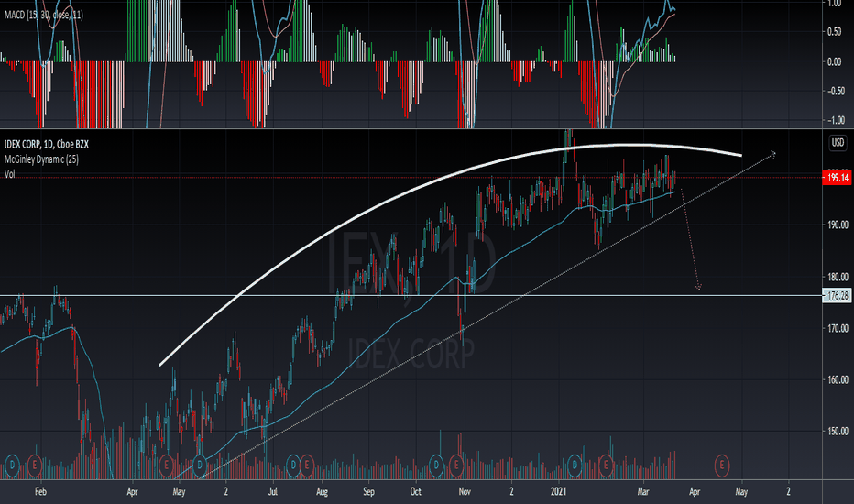Click the Mar time axis label
854x504 pixels.
(x=643, y=491)
